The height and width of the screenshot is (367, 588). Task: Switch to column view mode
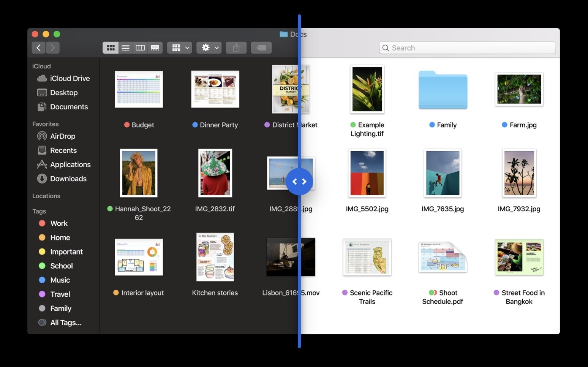140,47
